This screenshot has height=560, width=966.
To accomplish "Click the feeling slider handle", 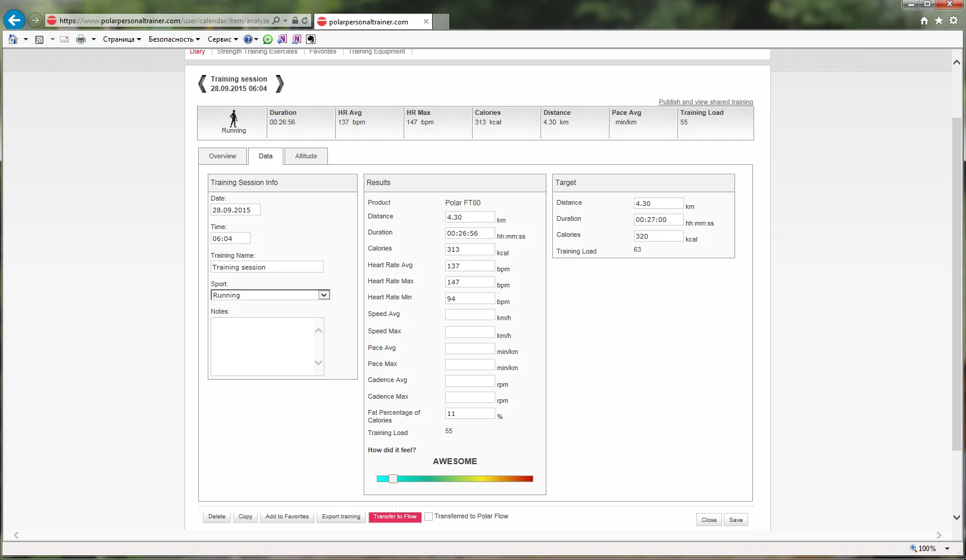I will click(393, 478).
